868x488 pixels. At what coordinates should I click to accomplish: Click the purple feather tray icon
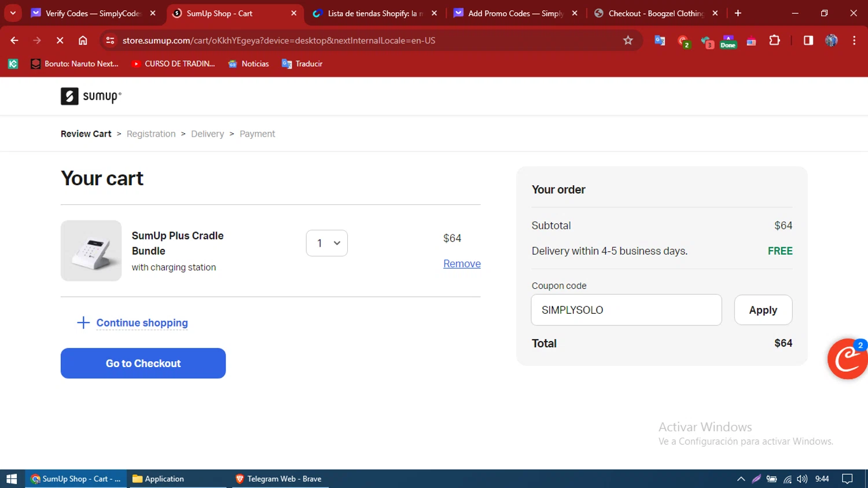(756, 479)
